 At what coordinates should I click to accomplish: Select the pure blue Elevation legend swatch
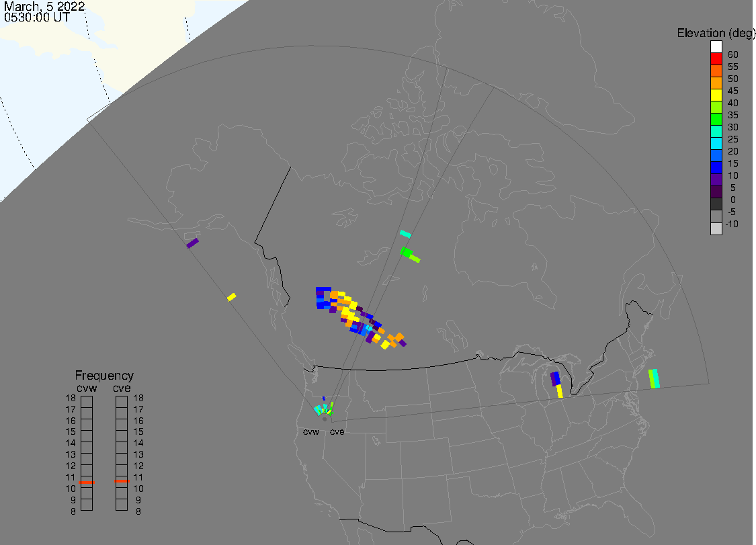716,167
